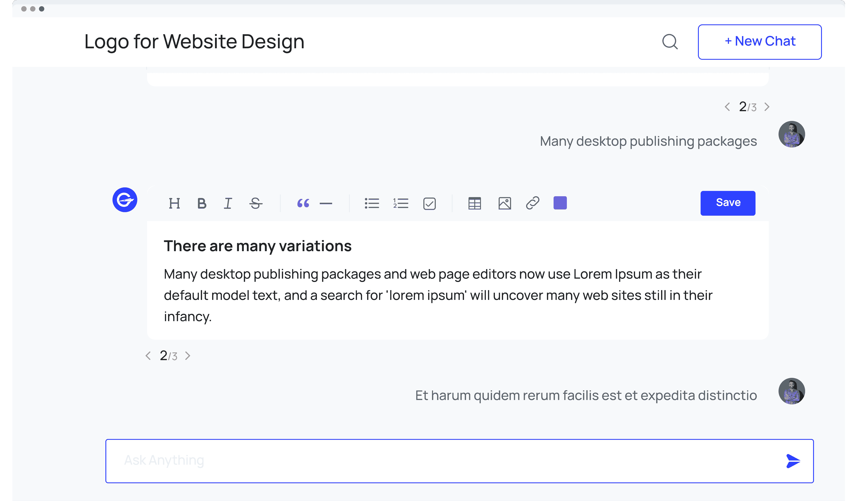
Task: Toggle bold formatting in the editor
Action: 202,203
